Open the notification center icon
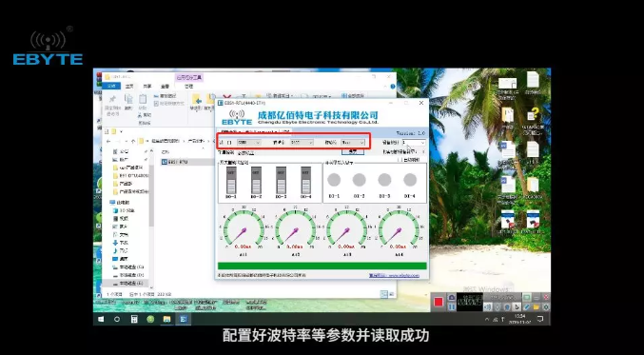 [x=540, y=319]
